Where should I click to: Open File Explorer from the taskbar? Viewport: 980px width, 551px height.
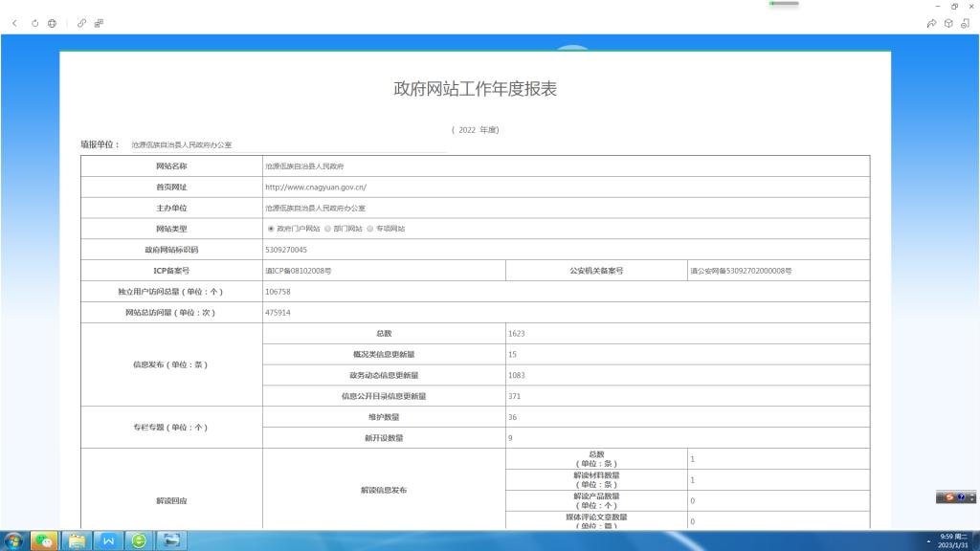pyautogui.click(x=77, y=540)
